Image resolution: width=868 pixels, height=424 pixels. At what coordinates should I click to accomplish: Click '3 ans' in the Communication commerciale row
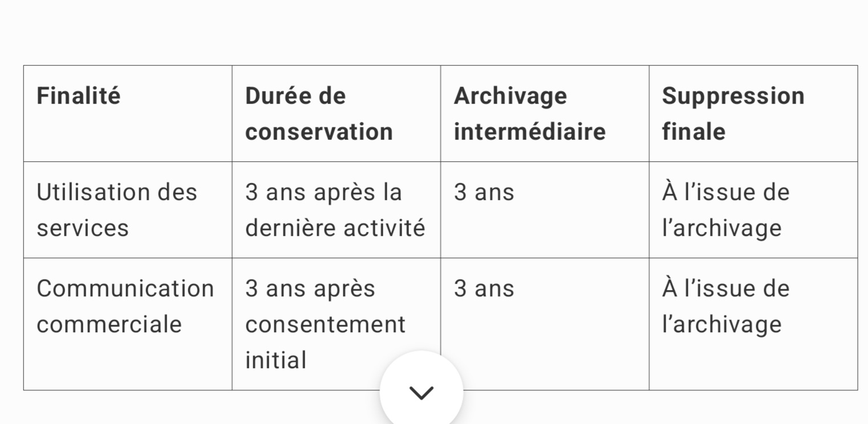pos(484,289)
